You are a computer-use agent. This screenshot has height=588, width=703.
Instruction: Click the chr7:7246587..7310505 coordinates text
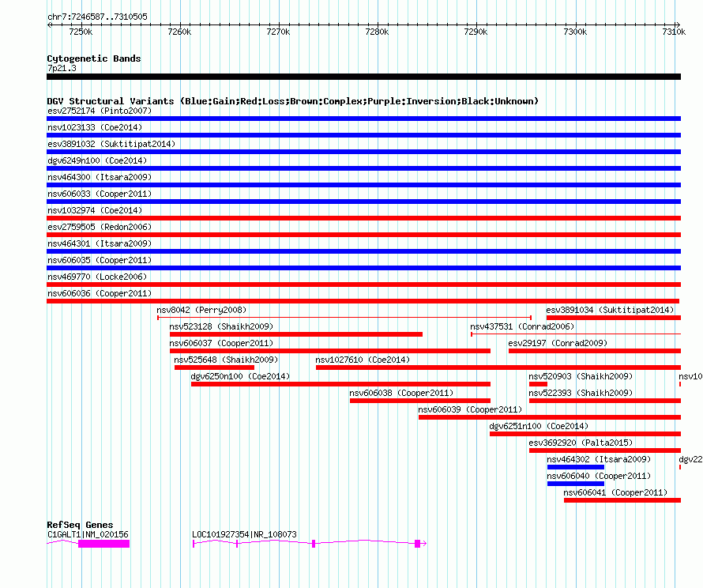click(x=97, y=17)
